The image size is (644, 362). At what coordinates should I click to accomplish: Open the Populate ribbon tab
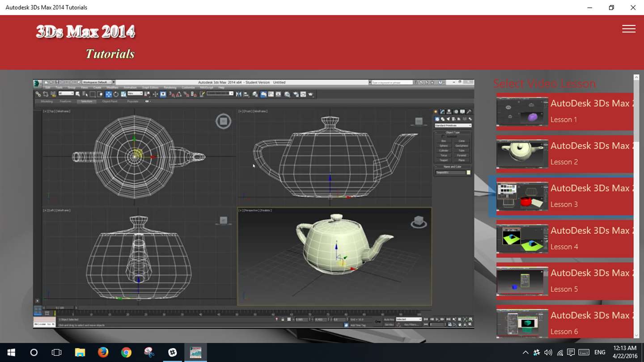[133, 101]
